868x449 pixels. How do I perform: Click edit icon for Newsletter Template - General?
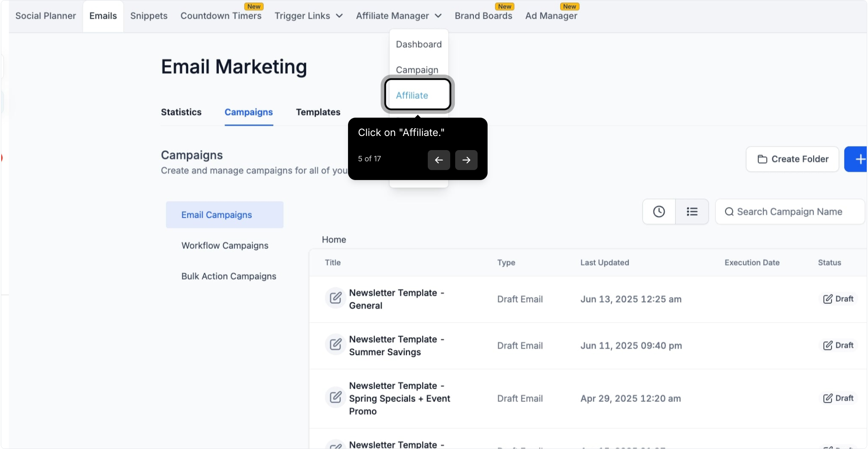click(x=336, y=298)
